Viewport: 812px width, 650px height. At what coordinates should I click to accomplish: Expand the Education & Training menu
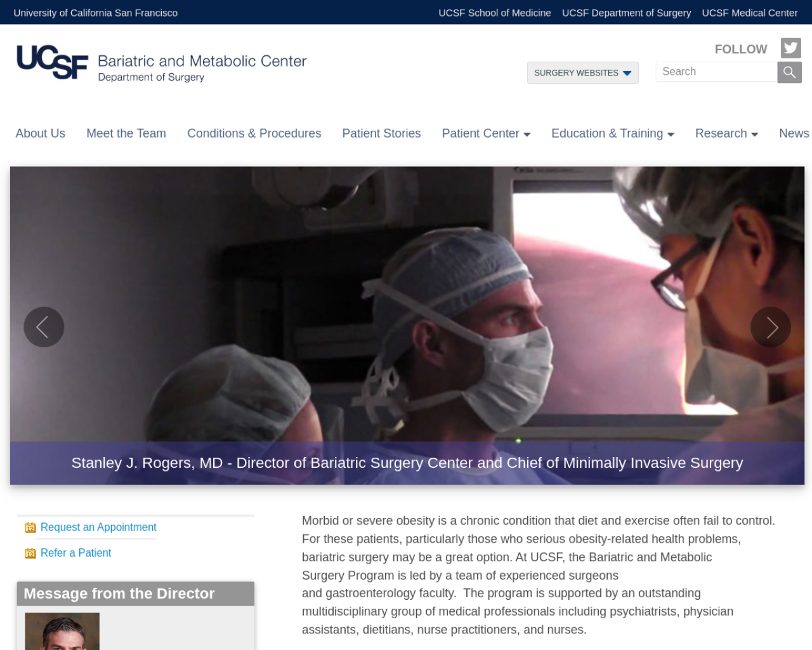(x=612, y=133)
